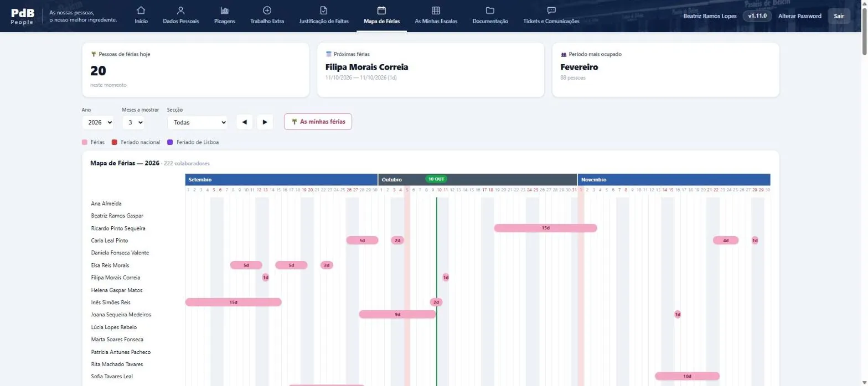The image size is (868, 386).
Task: Go to previous months with left arrow
Action: pyautogui.click(x=245, y=122)
